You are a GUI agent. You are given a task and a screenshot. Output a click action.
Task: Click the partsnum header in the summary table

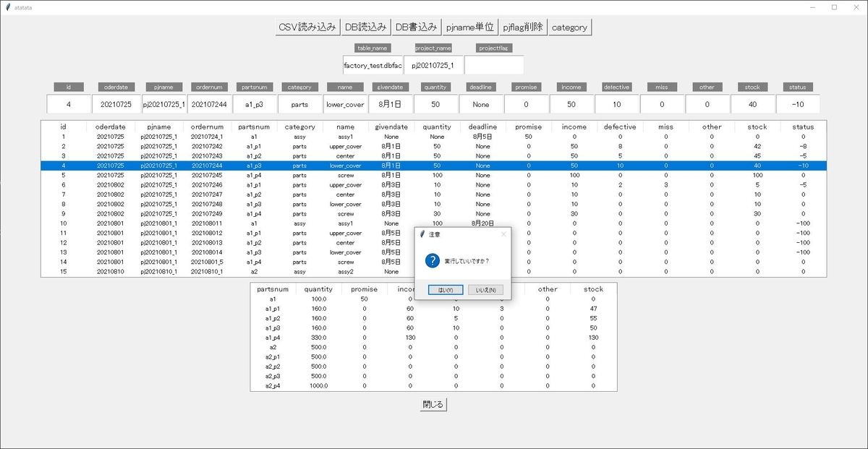pyautogui.click(x=273, y=289)
